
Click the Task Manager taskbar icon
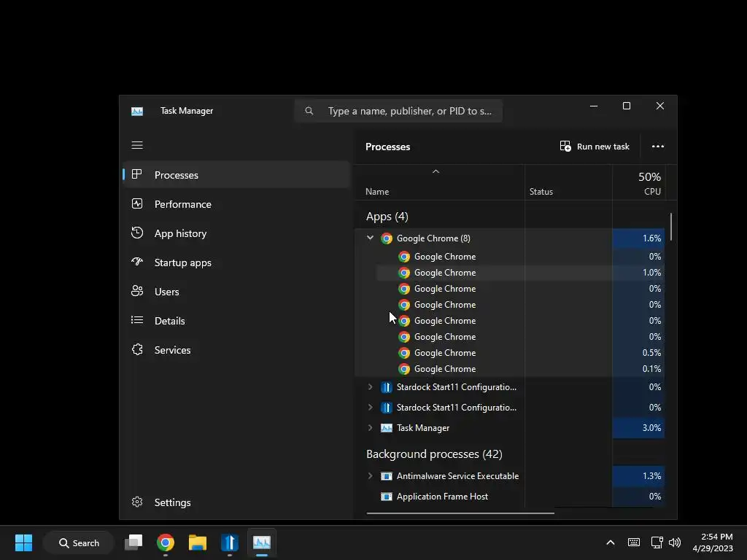(262, 542)
